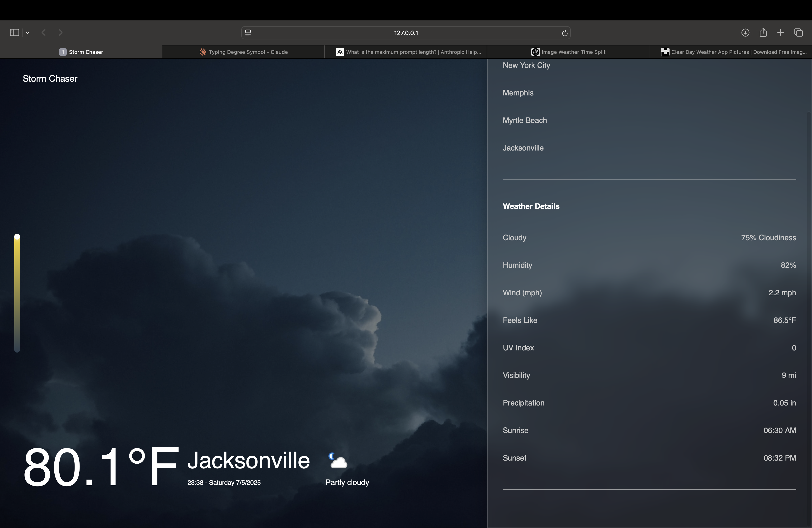Click the Storm Chaser tab badge icon

coord(63,52)
